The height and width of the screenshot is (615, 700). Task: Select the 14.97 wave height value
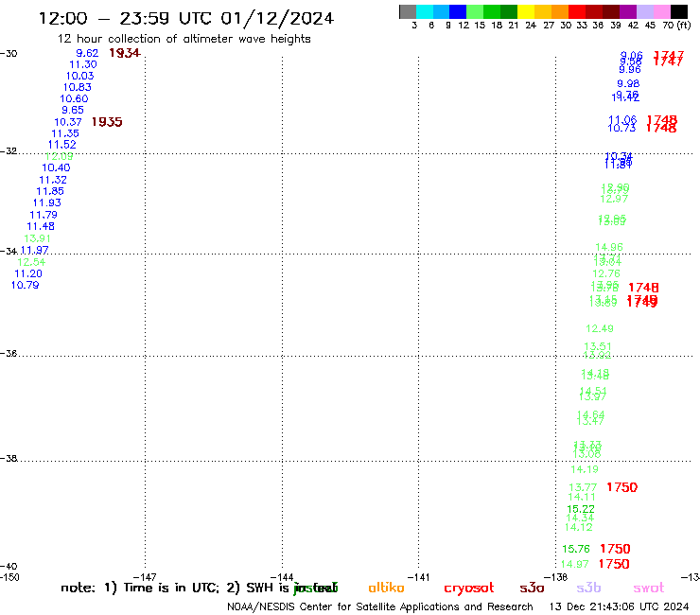point(574,564)
